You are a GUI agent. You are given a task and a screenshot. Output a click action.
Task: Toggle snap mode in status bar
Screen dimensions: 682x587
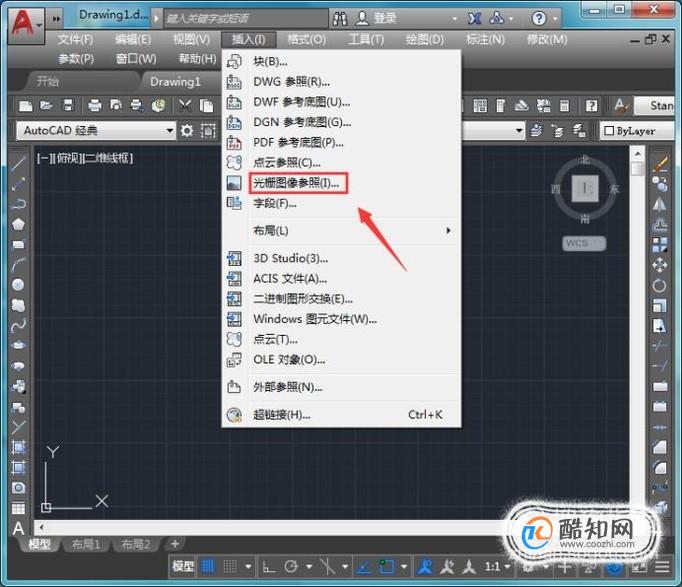pyautogui.click(x=230, y=567)
